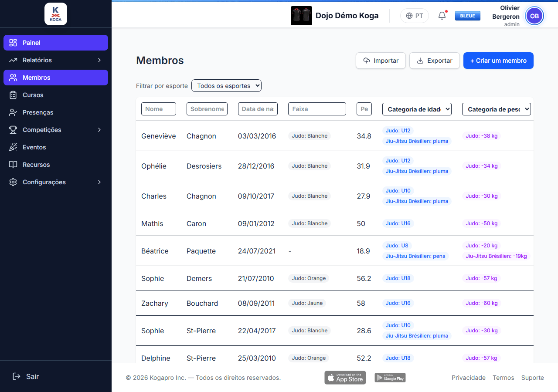This screenshot has width=558, height=392.
Task: Open the Categoria de idade dropdown
Action: tap(417, 109)
